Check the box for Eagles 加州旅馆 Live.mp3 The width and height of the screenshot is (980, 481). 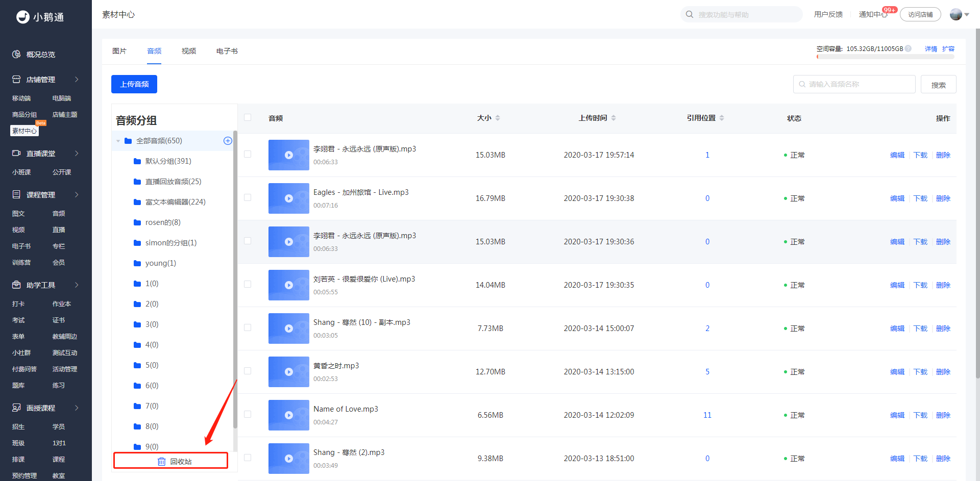[x=248, y=197]
